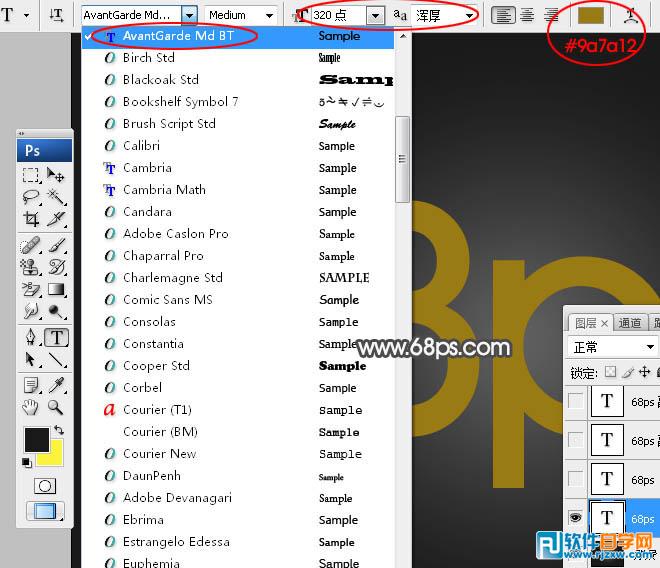This screenshot has height=568, width=660.
Task: Choose Cooper Std font
Action: [238, 365]
